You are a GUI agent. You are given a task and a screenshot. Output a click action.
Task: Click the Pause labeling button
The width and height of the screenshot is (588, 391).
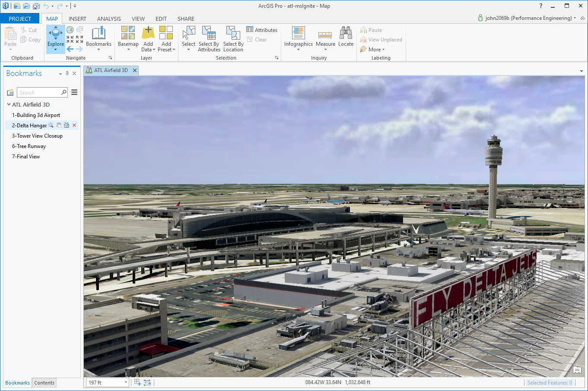371,30
